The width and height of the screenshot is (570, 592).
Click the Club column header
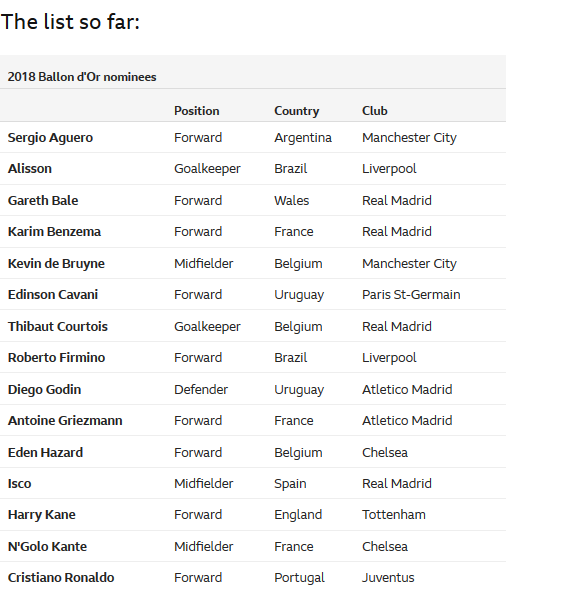tap(374, 111)
